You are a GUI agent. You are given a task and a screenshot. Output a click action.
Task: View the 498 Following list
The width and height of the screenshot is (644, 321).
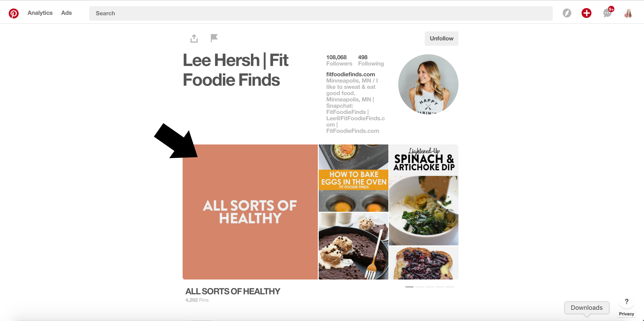(x=371, y=60)
